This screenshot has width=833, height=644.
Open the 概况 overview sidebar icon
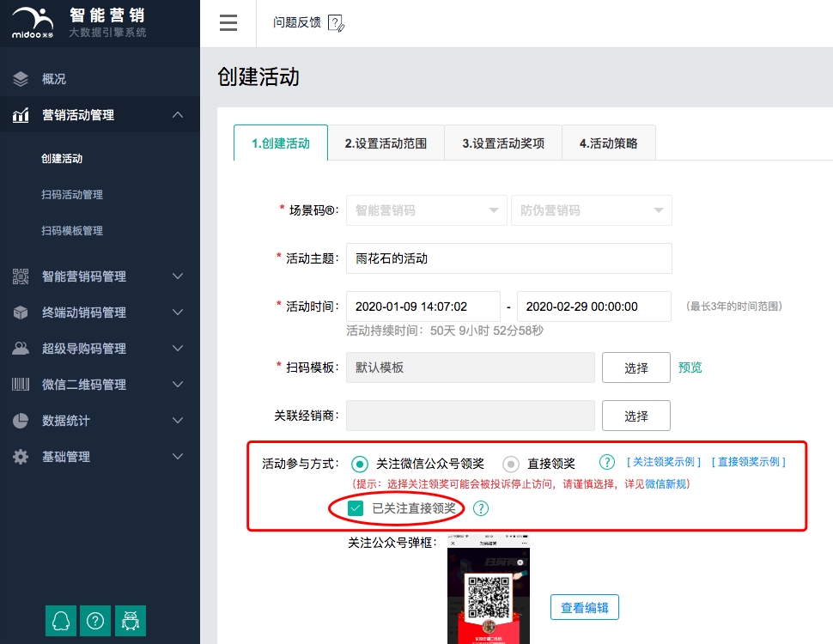pyautogui.click(x=20, y=78)
